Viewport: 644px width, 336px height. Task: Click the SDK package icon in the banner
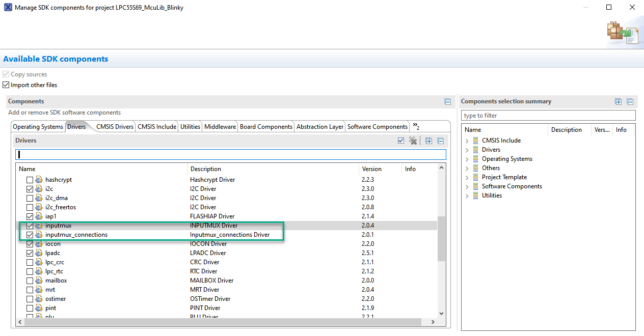623,32
